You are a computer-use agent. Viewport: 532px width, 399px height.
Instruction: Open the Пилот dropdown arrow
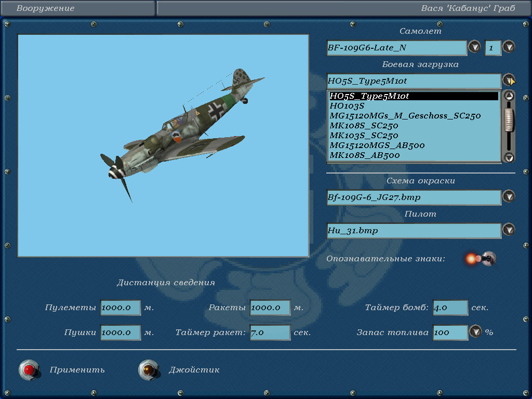pos(509,229)
